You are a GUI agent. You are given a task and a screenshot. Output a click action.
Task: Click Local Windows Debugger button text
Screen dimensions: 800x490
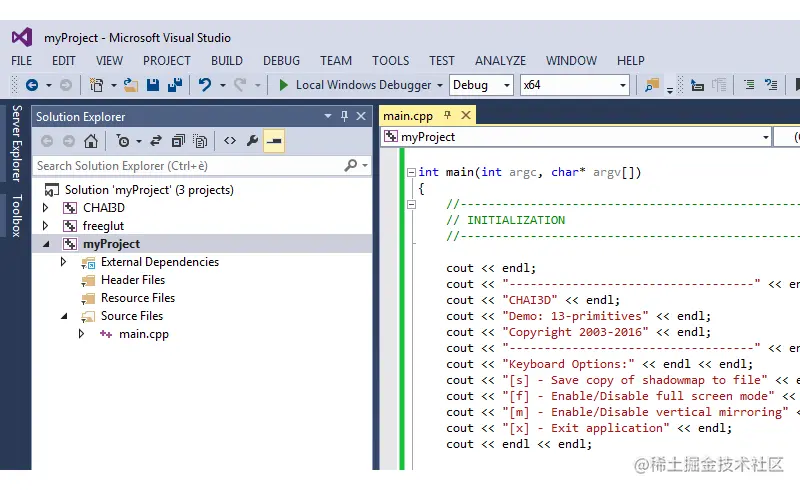[363, 85]
